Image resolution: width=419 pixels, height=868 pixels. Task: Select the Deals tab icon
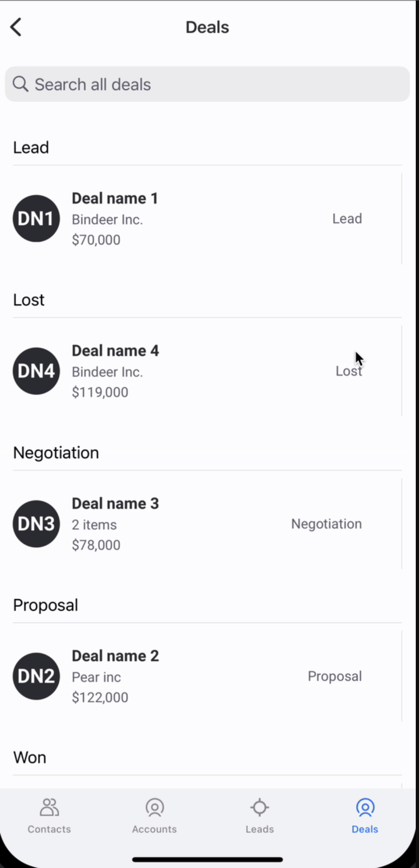point(365,807)
